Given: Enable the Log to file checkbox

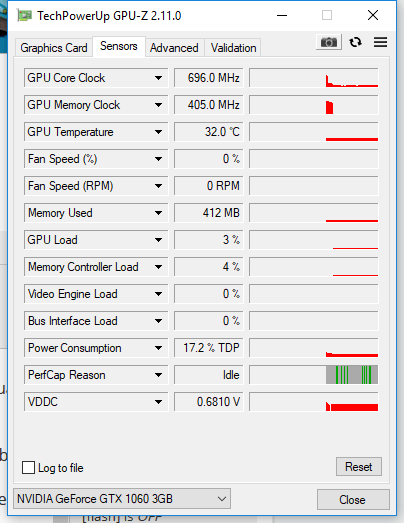Looking at the screenshot, I should tap(28, 467).
